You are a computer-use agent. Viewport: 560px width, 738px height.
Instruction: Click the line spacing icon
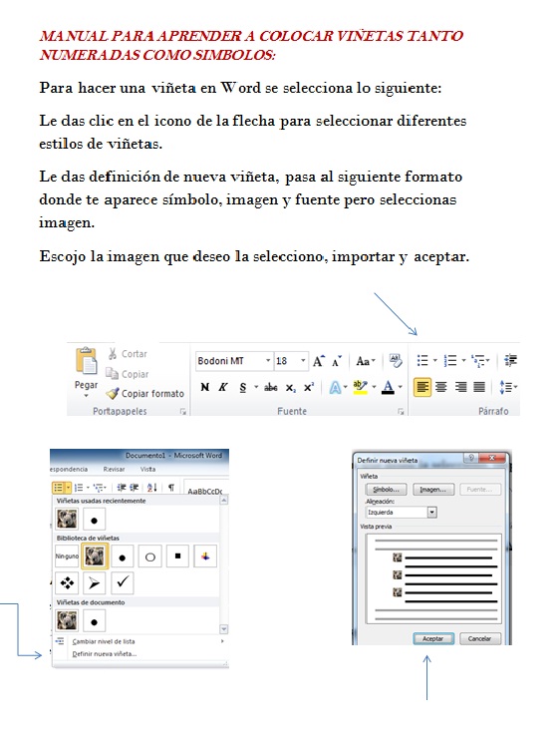(x=505, y=387)
